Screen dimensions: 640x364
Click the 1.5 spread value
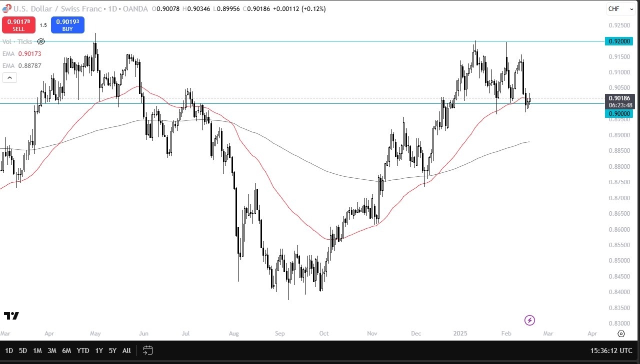coord(43,25)
